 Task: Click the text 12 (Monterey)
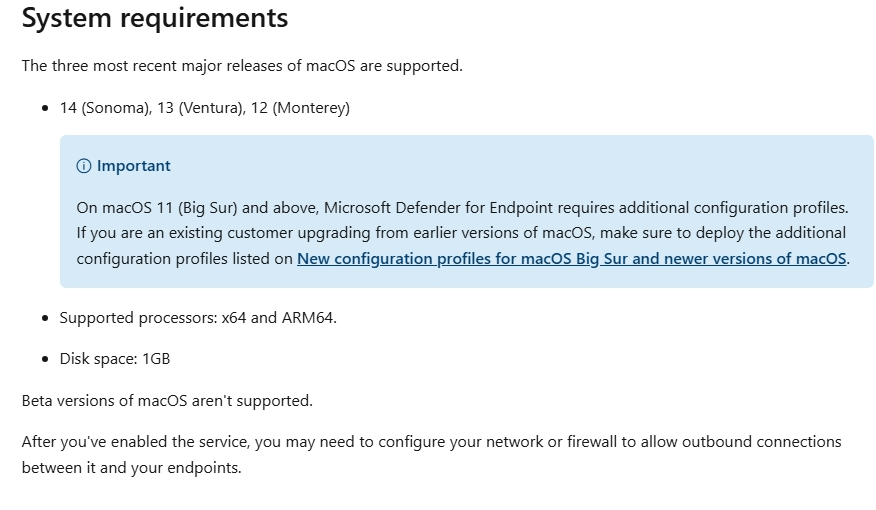pyautogui.click(x=301, y=108)
